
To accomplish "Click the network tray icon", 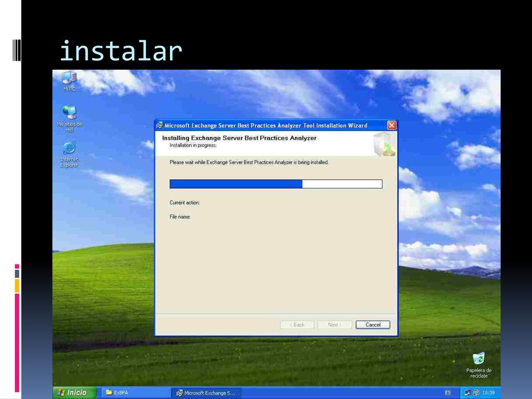I will pyautogui.click(x=467, y=393).
